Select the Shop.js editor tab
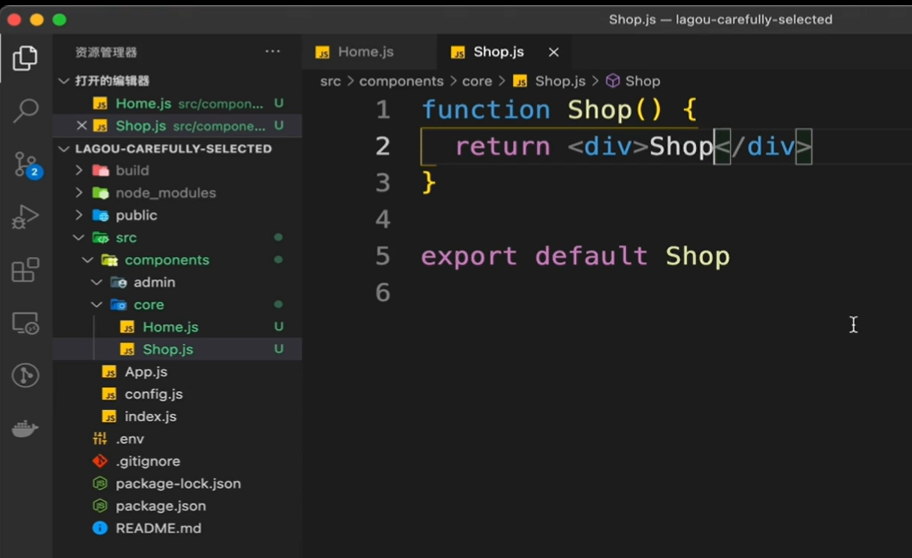 [x=504, y=52]
